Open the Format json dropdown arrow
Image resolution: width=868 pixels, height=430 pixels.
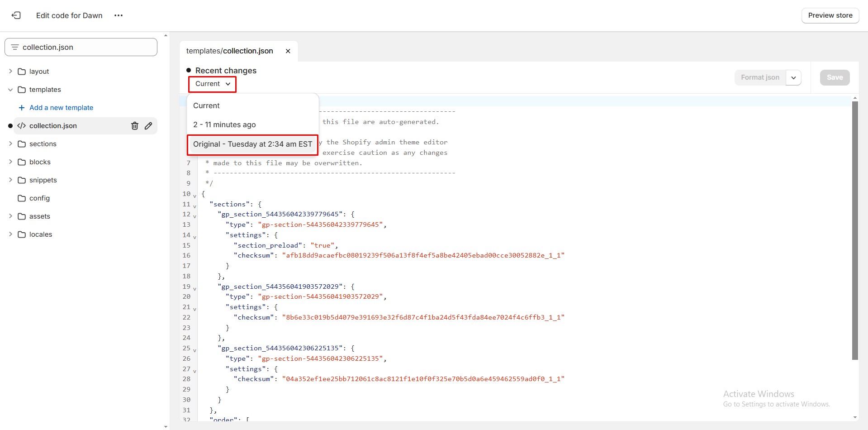(x=793, y=77)
